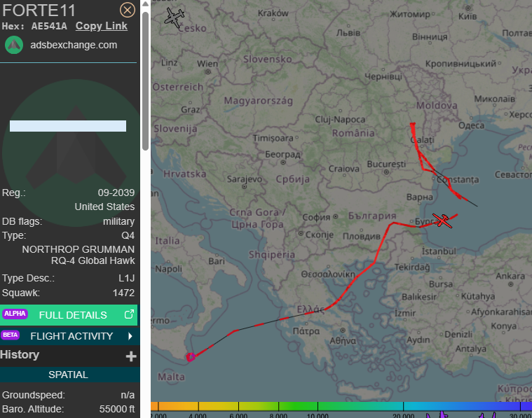Click the scrollbar up arrow
Image resolution: width=532 pixels, height=418 pixels.
click(145, 4)
